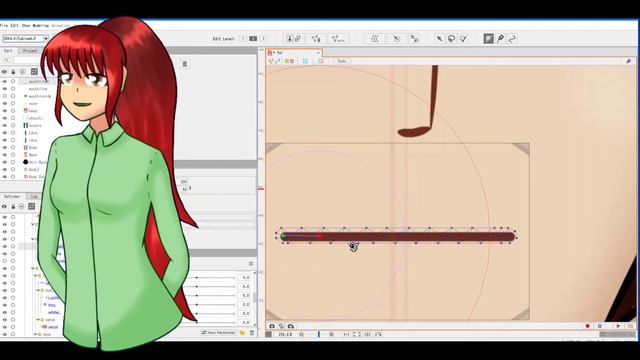Click the mesh edit icon in toolbar

click(316, 39)
